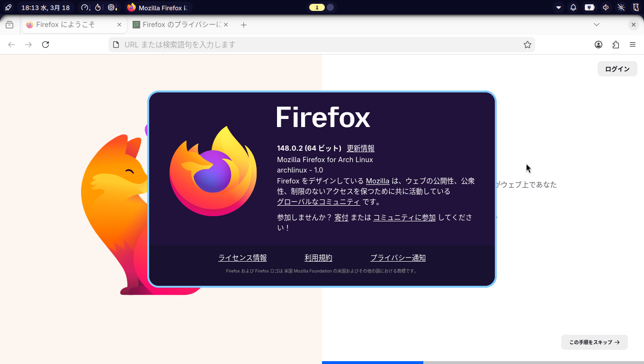Open ライセンス情報 licensing link

click(242, 258)
